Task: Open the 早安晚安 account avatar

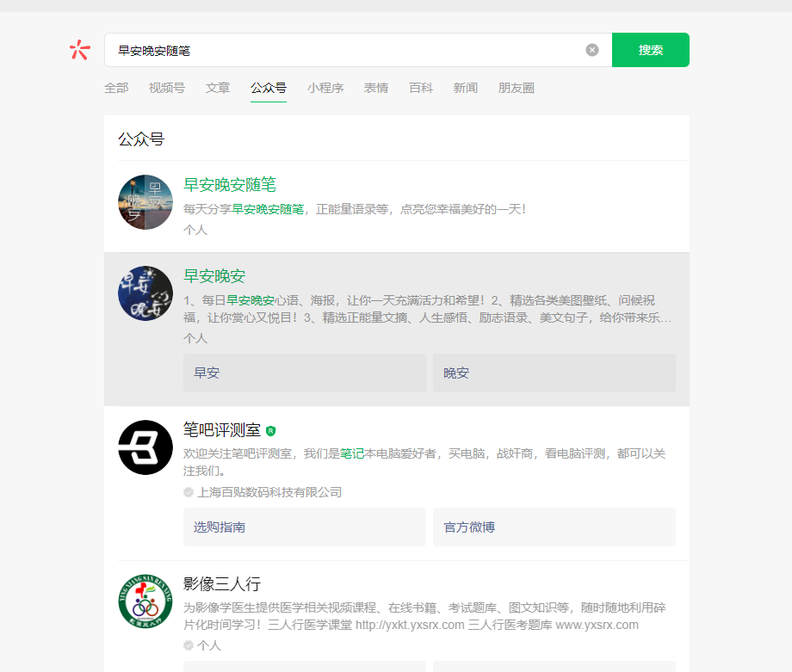Action: (x=145, y=293)
